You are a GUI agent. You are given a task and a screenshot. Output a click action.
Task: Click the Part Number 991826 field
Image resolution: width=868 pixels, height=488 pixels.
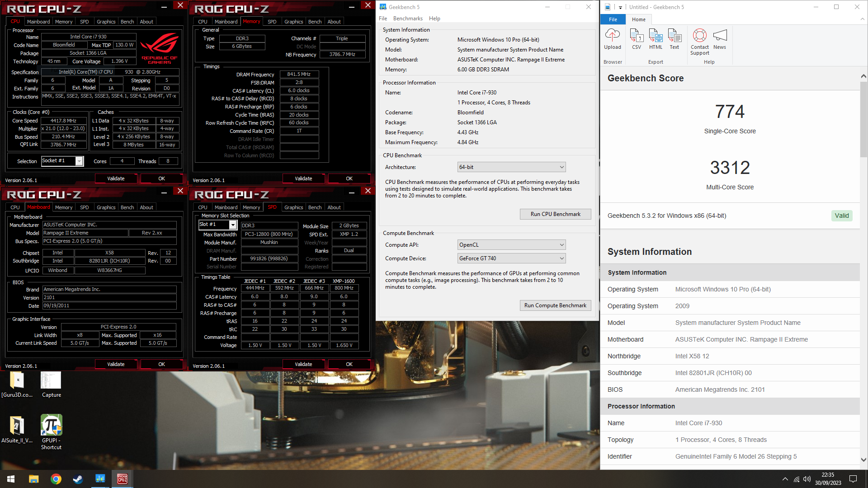269,259
